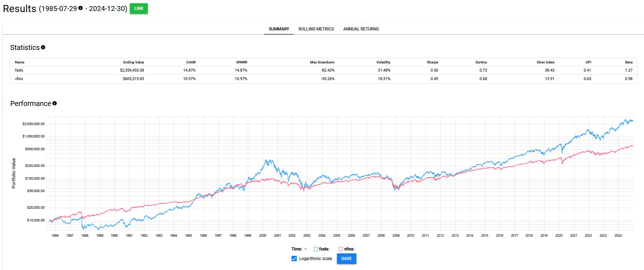The image size is (644, 270).
Task: Click the $10,000.00 y-axis label
Action: pyautogui.click(x=36, y=220)
